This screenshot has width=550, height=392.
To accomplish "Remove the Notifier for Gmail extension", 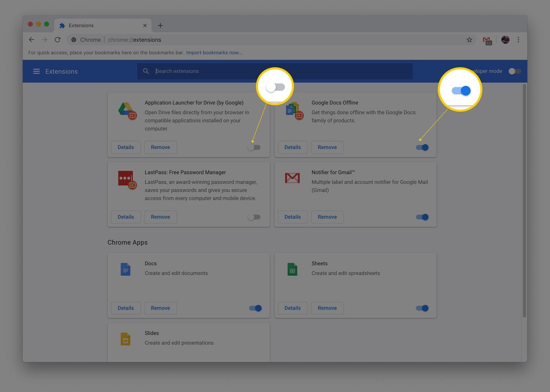I will (327, 217).
